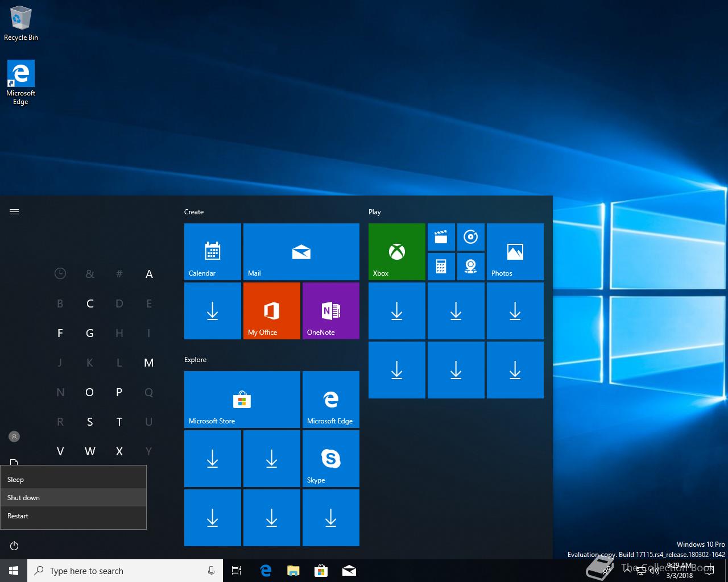Expand the Start hamburger menu
Screen dimensions: 728x582
(x=14, y=212)
